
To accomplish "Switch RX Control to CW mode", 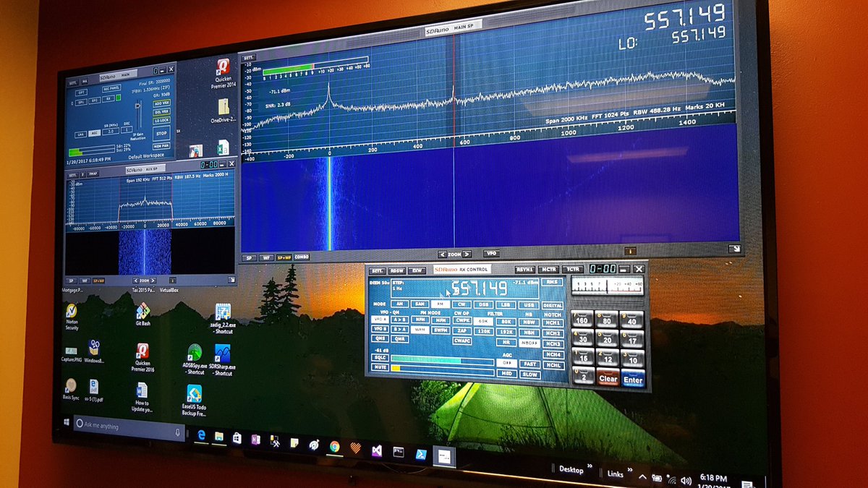I will tap(461, 304).
